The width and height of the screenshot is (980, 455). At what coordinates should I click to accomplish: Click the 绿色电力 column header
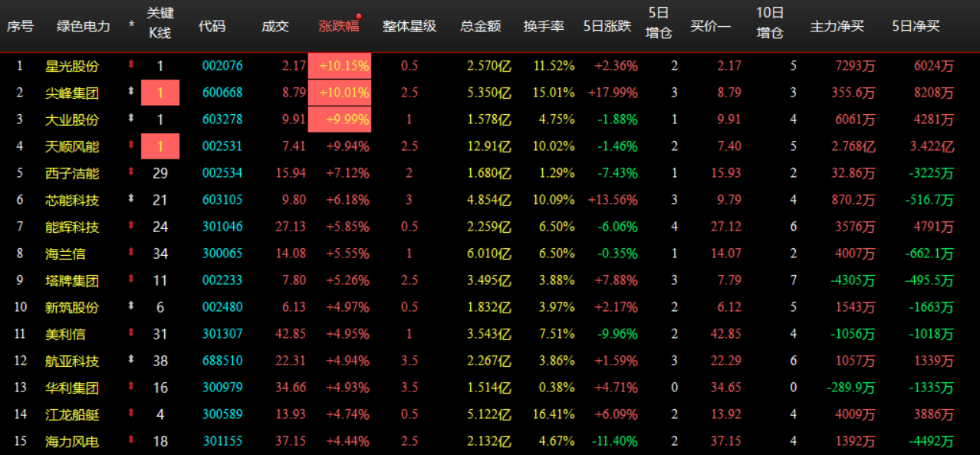(x=84, y=26)
